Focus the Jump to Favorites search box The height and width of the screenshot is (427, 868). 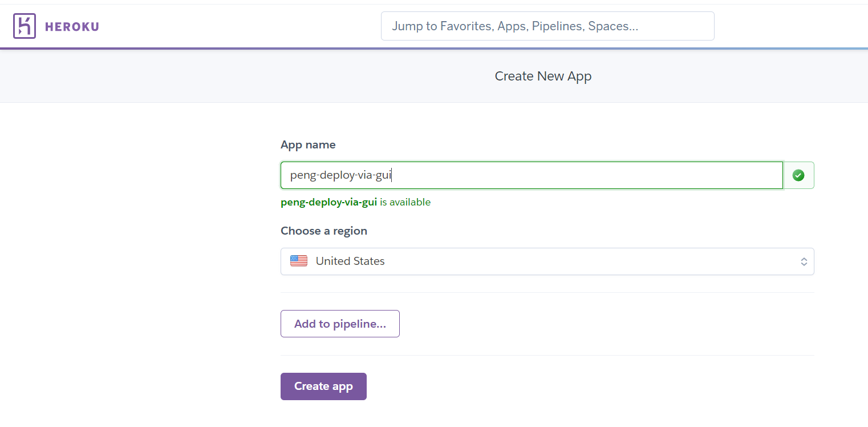(547, 26)
